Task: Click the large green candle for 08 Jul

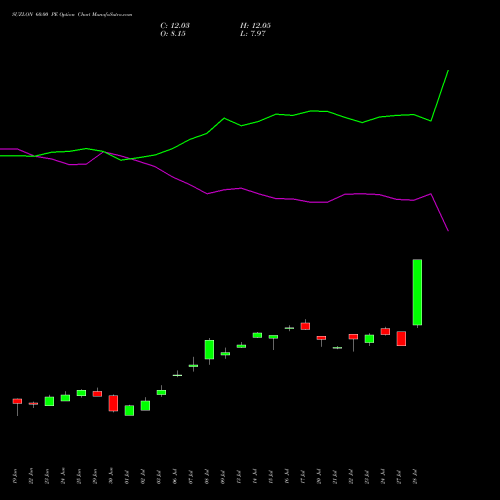Action: 209,349
